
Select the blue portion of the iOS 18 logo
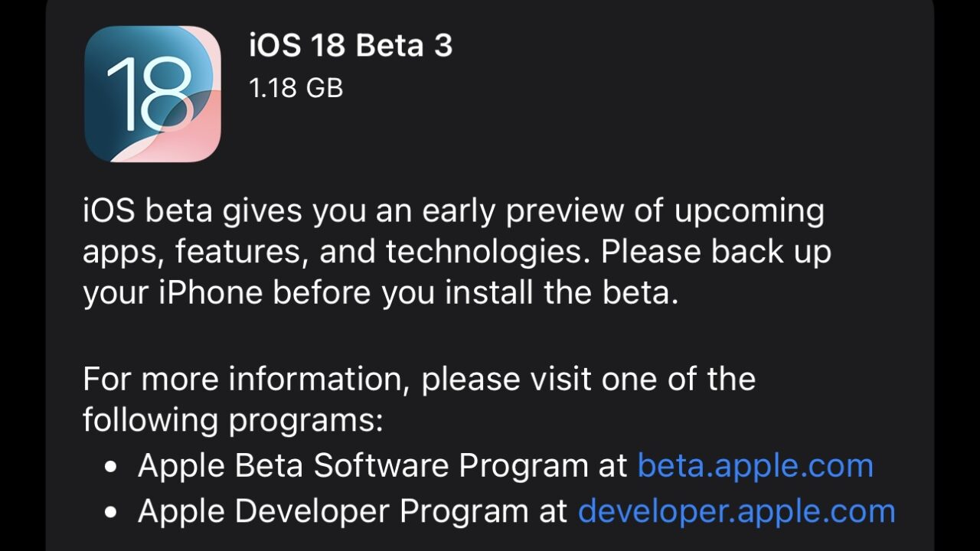click(122, 61)
